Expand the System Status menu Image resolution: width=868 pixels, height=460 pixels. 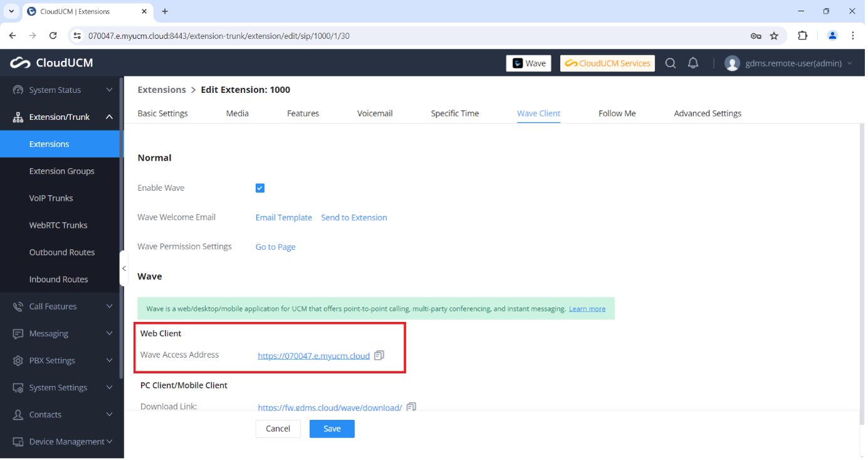[x=61, y=90]
